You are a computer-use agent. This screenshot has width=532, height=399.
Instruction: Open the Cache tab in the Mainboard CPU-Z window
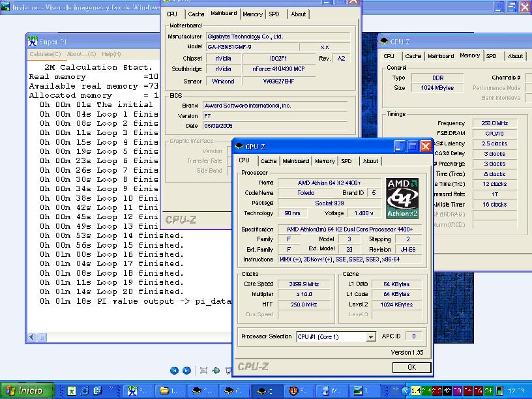(x=196, y=14)
